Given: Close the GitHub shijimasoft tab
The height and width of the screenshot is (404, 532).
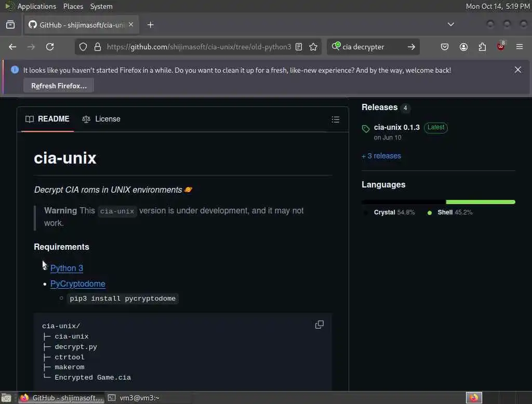Looking at the screenshot, I should pyautogui.click(x=131, y=24).
